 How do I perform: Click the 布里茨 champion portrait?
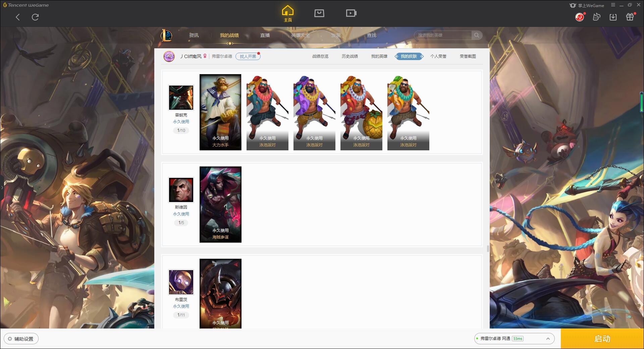tap(181, 282)
